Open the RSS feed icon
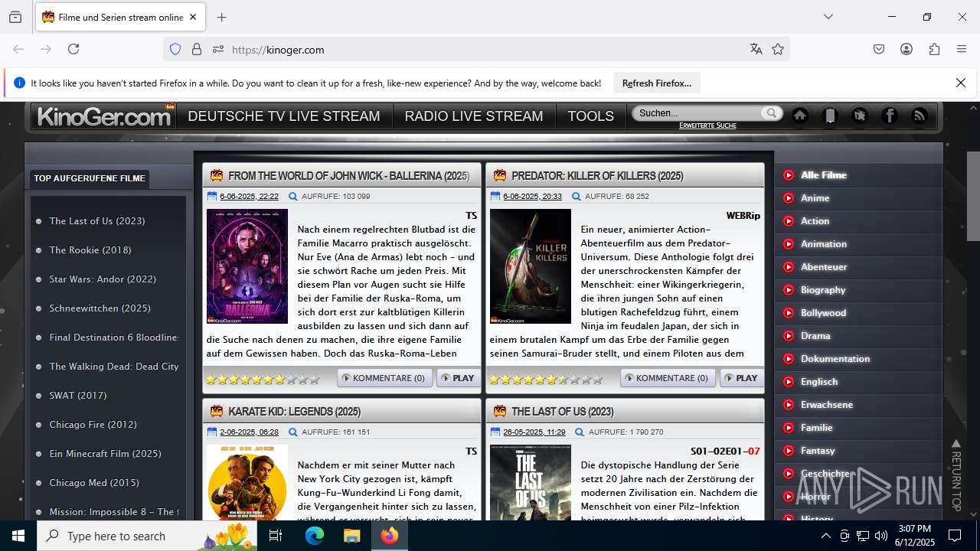 (920, 116)
